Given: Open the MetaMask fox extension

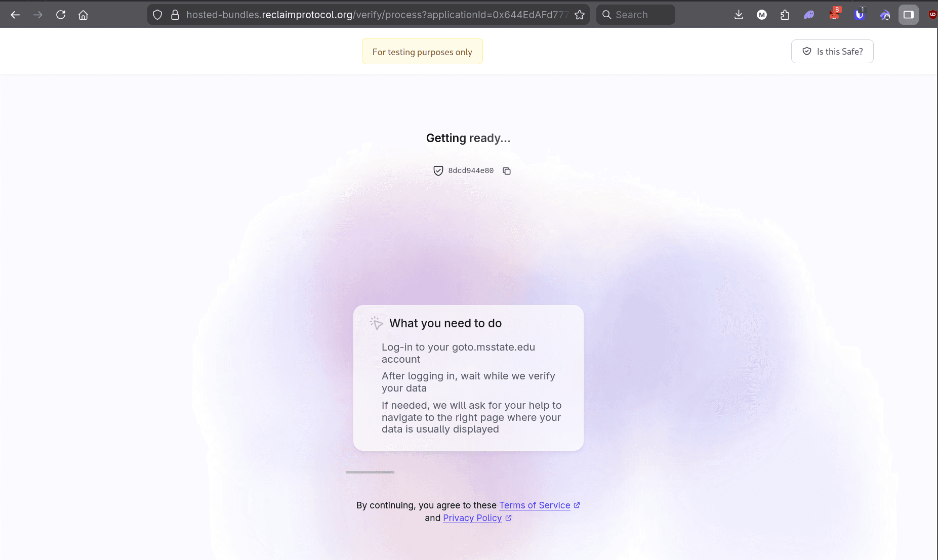Looking at the screenshot, I should [x=834, y=15].
